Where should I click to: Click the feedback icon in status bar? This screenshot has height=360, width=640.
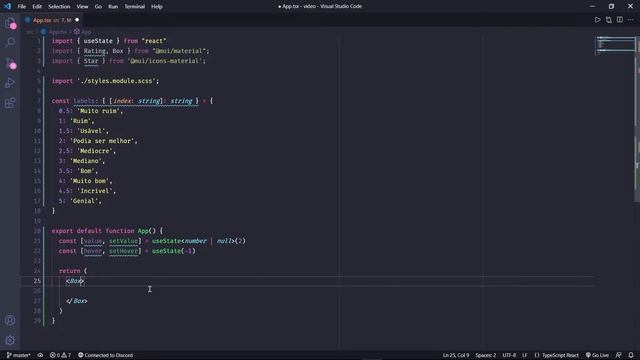coord(619,355)
